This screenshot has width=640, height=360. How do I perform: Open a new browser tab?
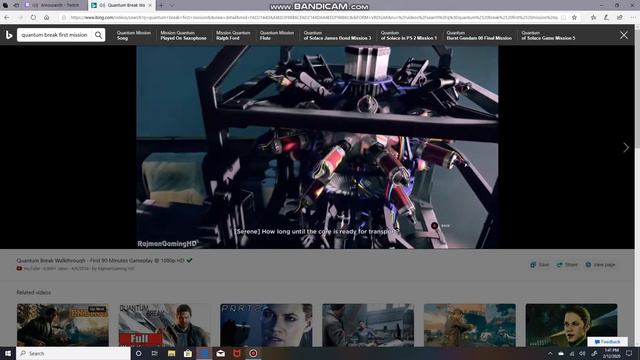(x=161, y=5)
